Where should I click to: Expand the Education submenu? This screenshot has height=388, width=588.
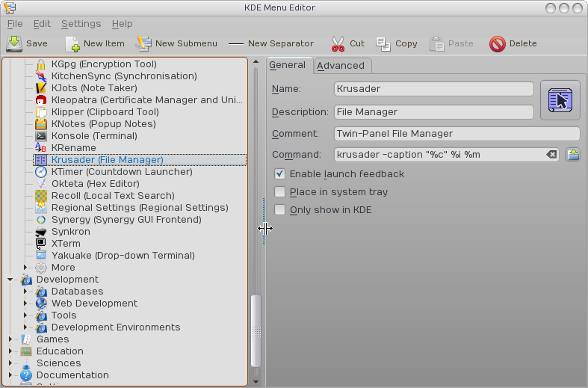[x=10, y=351]
